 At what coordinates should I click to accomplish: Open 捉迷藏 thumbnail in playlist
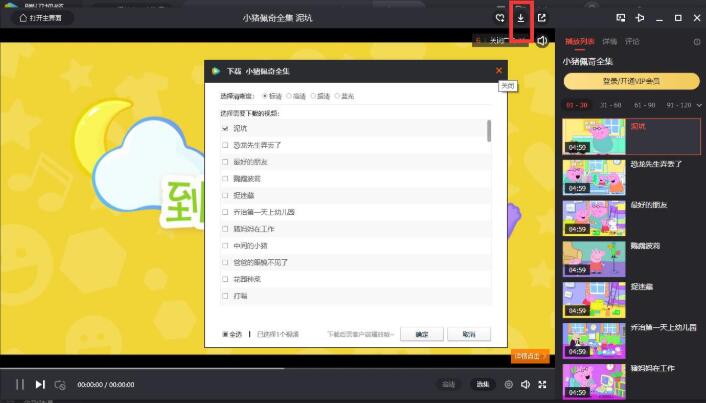click(594, 300)
